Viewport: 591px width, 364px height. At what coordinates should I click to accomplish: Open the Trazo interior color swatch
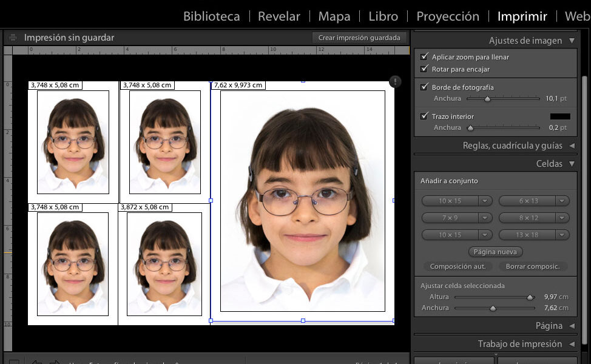561,116
